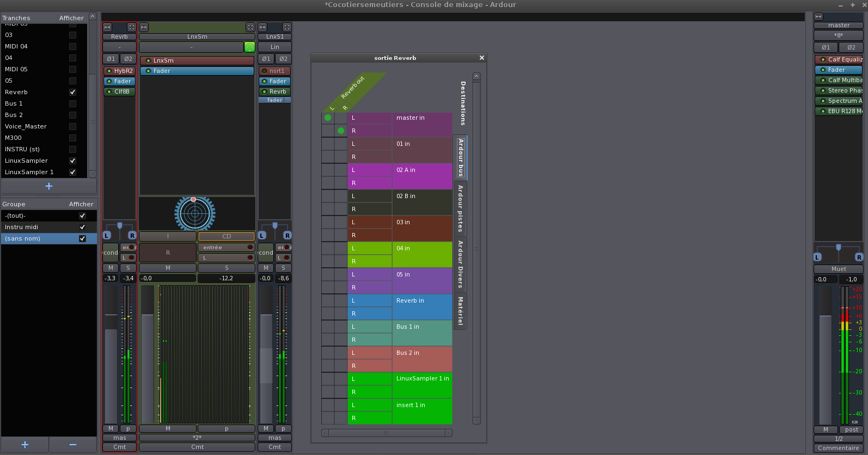Viewport: 868px width, 455px height.
Task: Uncheck Afficher for the Instru midi group
Action: pyautogui.click(x=82, y=227)
